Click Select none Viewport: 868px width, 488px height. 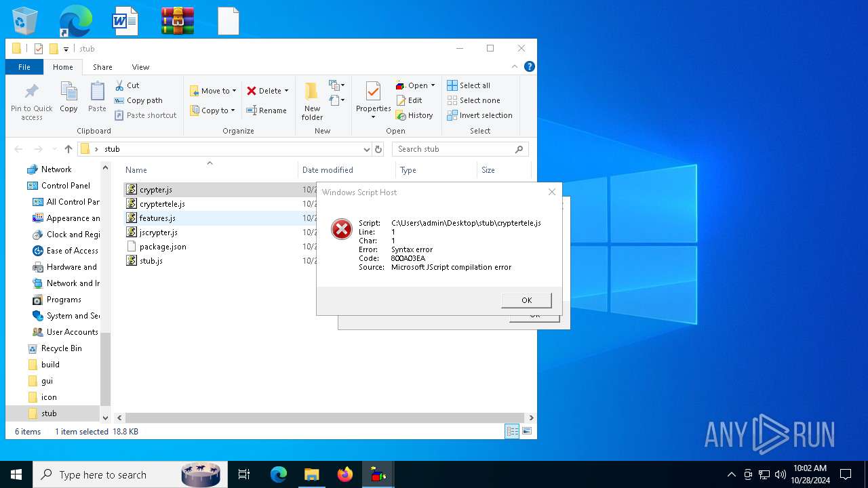pyautogui.click(x=473, y=100)
